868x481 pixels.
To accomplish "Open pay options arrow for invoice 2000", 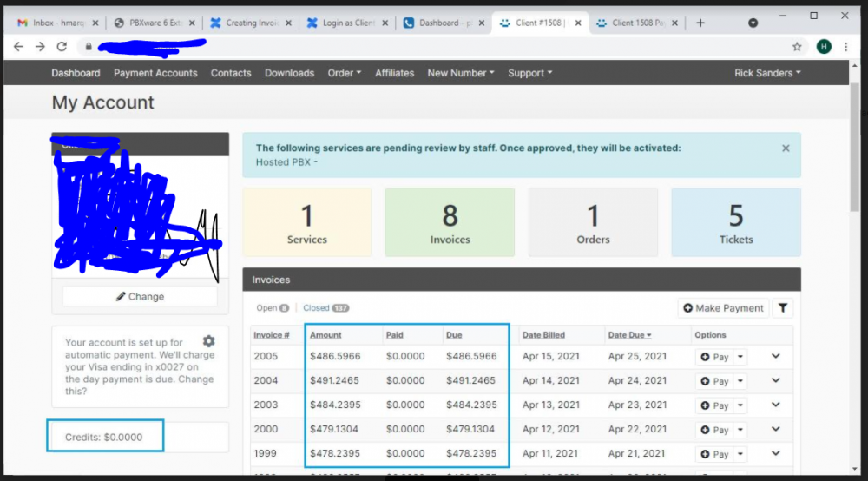I will coord(740,430).
